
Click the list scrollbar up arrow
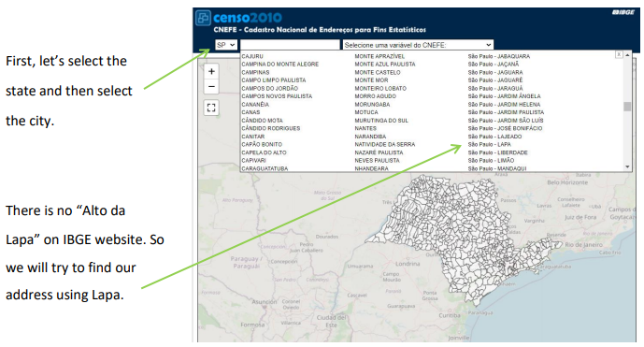[x=627, y=54]
